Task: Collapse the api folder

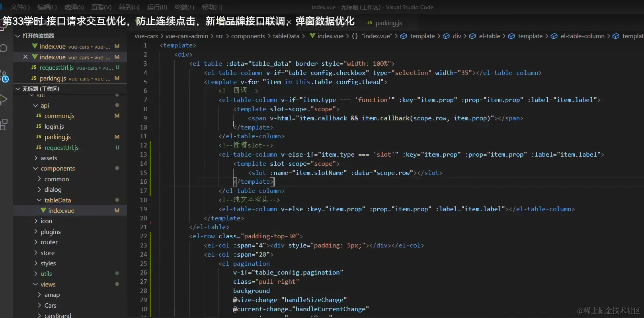Action: pos(35,105)
